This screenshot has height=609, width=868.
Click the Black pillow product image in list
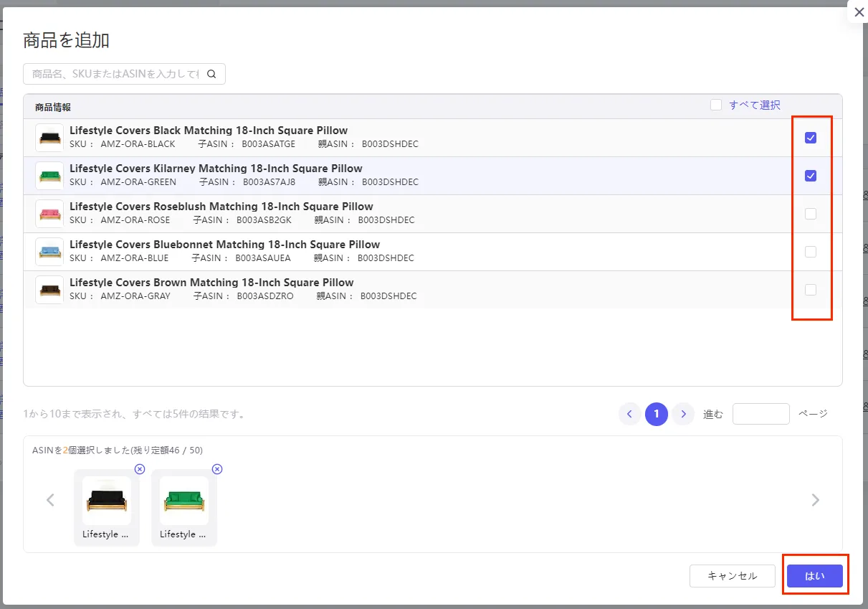[49, 138]
